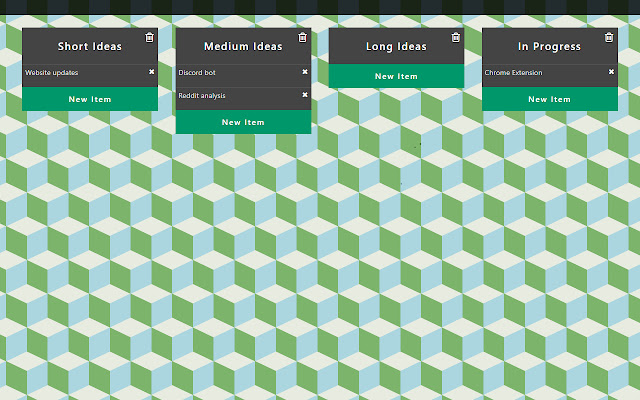Viewport: 640px width, 400px height.
Task: Delete the Long Ideas list with trash icon
Action: (456, 38)
